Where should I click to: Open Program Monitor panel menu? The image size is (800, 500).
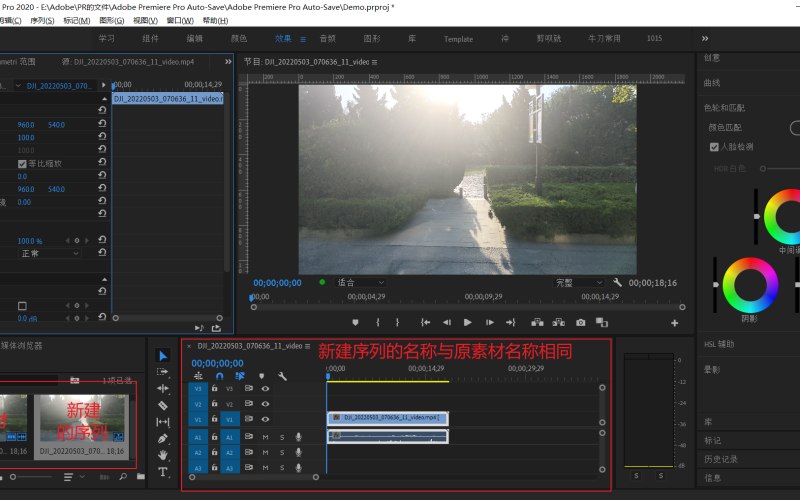point(374,62)
